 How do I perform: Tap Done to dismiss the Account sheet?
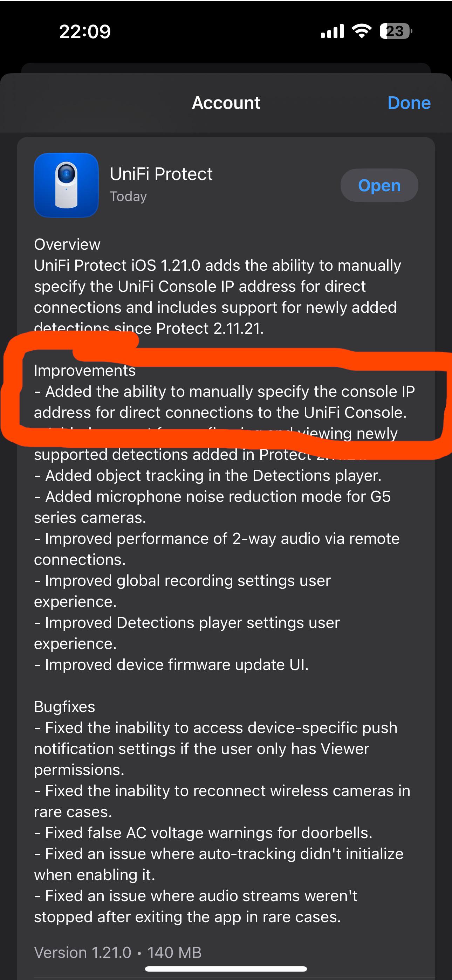[x=409, y=103]
